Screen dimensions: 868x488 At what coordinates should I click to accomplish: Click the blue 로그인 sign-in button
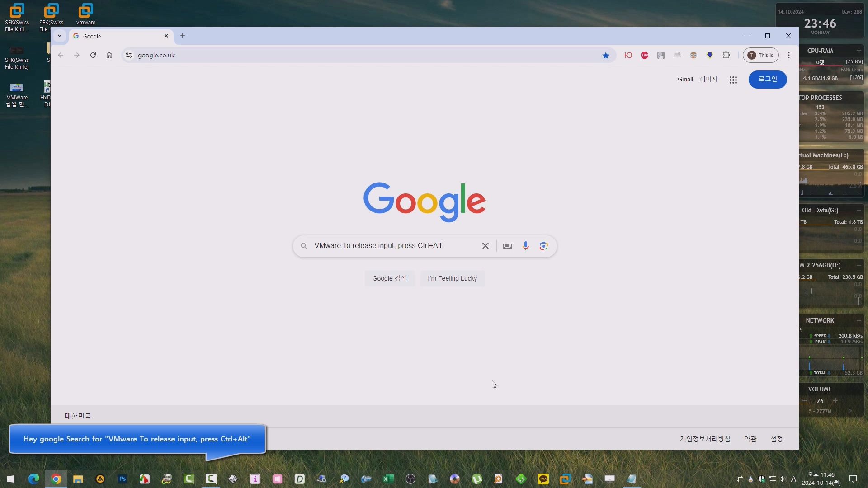768,79
